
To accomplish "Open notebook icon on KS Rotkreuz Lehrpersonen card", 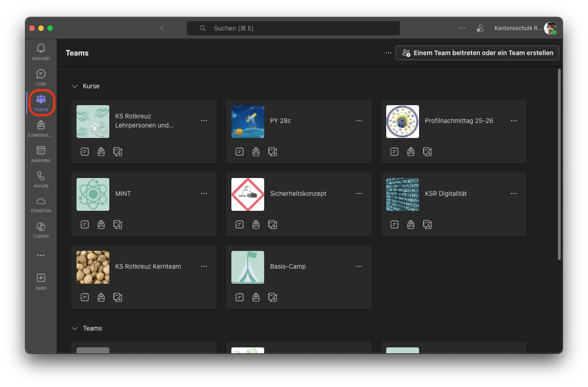I will click(85, 152).
